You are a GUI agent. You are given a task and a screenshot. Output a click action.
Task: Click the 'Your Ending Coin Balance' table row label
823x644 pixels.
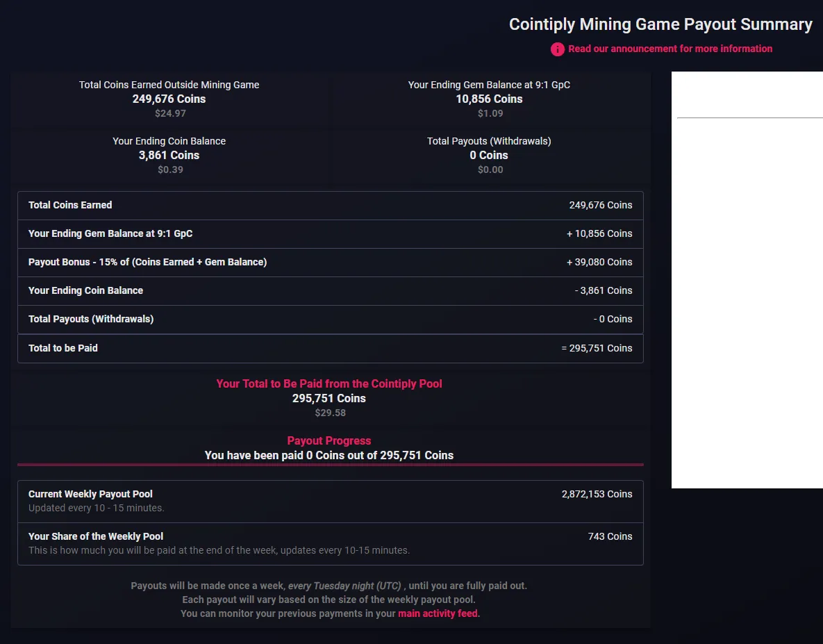85,290
